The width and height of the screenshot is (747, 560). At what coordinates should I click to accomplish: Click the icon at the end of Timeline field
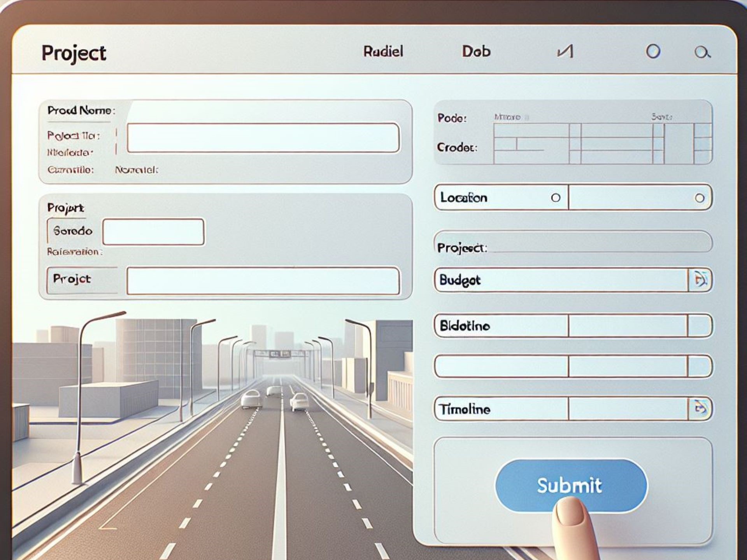click(700, 408)
